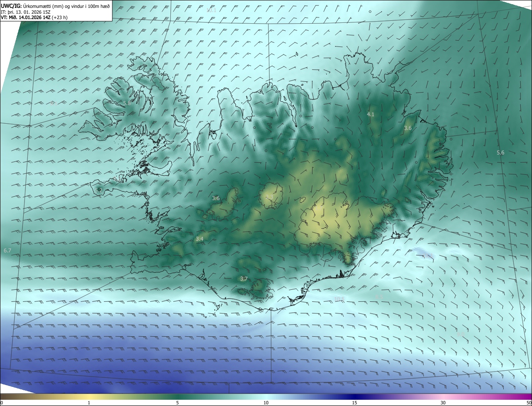This screenshot has width=532, height=406.
Task: Click the magenta end of the color scale
Action: pyautogui.click(x=525, y=397)
